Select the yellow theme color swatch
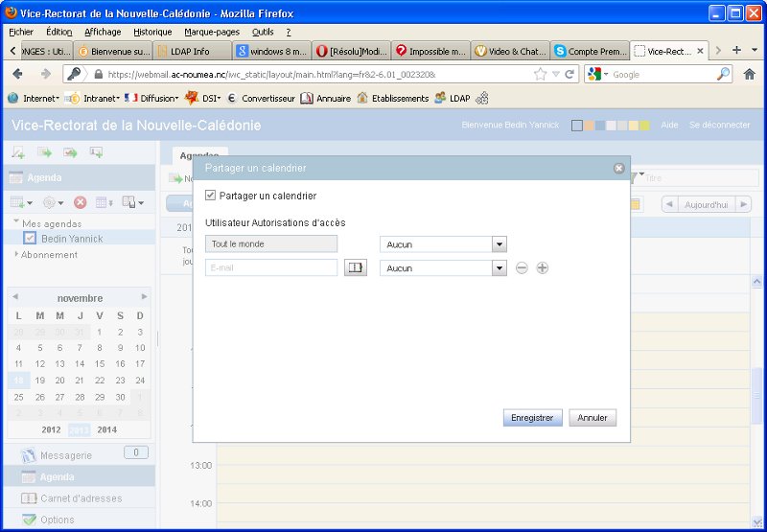This screenshot has height=532, width=767. 644,126
